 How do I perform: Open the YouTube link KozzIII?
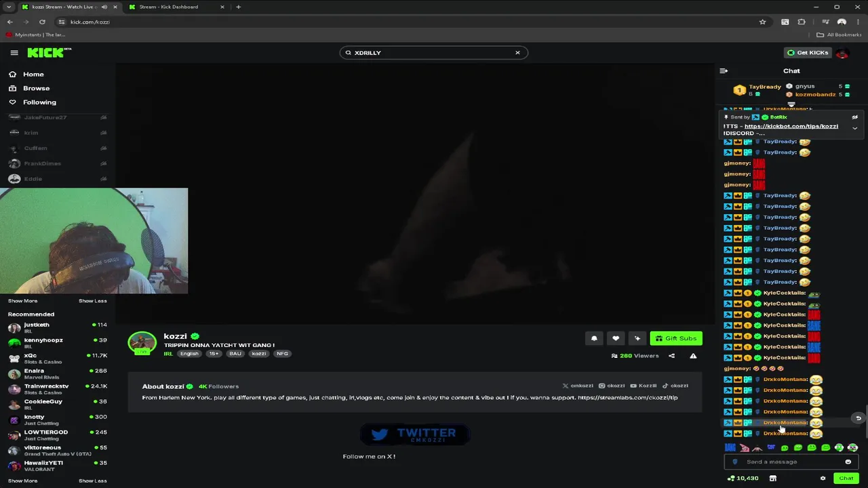click(644, 386)
